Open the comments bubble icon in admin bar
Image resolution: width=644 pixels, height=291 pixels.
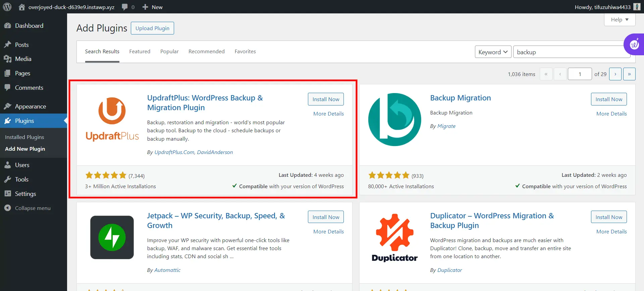(x=125, y=7)
